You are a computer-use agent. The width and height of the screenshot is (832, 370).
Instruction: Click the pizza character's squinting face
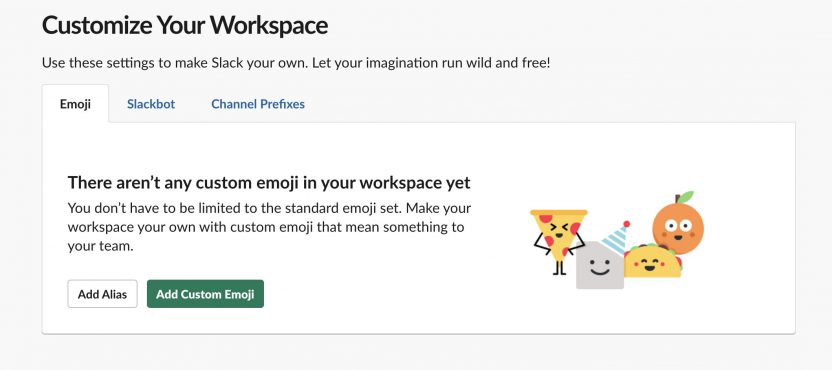tap(559, 230)
